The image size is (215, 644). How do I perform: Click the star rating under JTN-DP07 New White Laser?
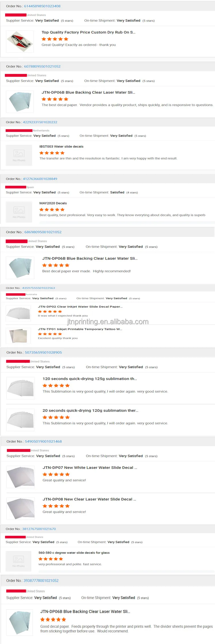[56, 474]
